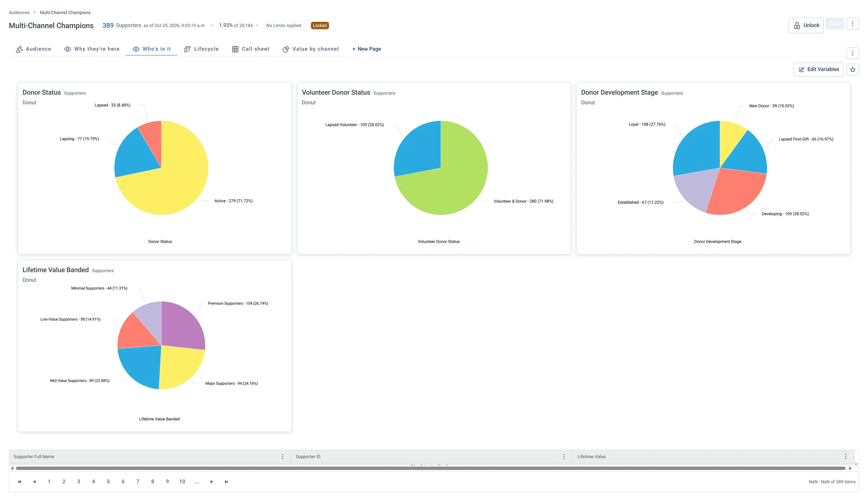The image size is (868, 501).
Task: Click the Unlock button
Action: pyautogui.click(x=805, y=25)
